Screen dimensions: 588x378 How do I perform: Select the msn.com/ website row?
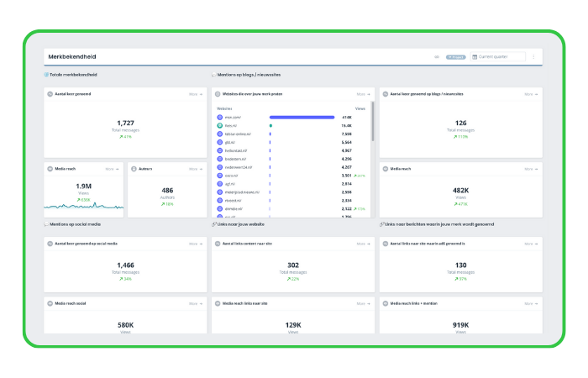tap(291, 118)
